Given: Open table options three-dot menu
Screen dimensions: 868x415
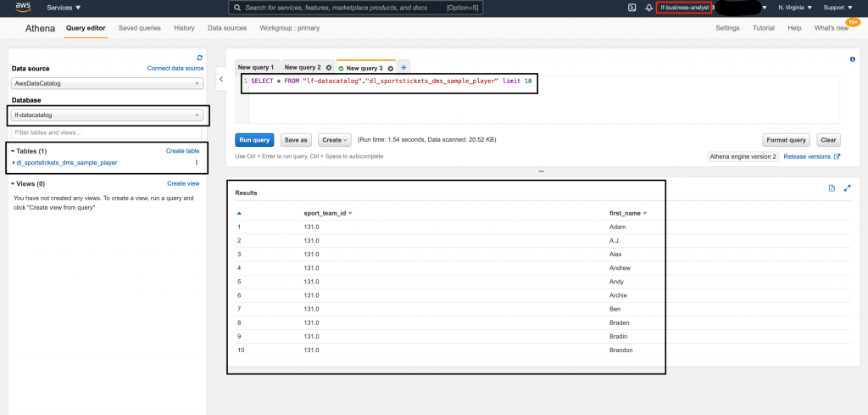Looking at the screenshot, I should (196, 162).
